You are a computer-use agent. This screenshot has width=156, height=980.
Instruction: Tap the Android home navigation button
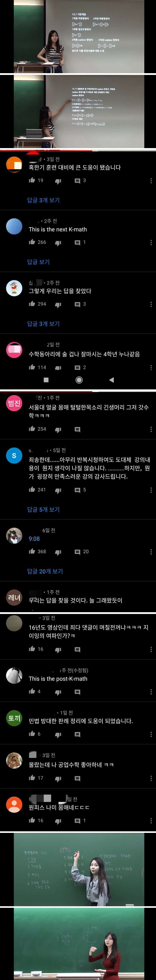click(x=79, y=380)
